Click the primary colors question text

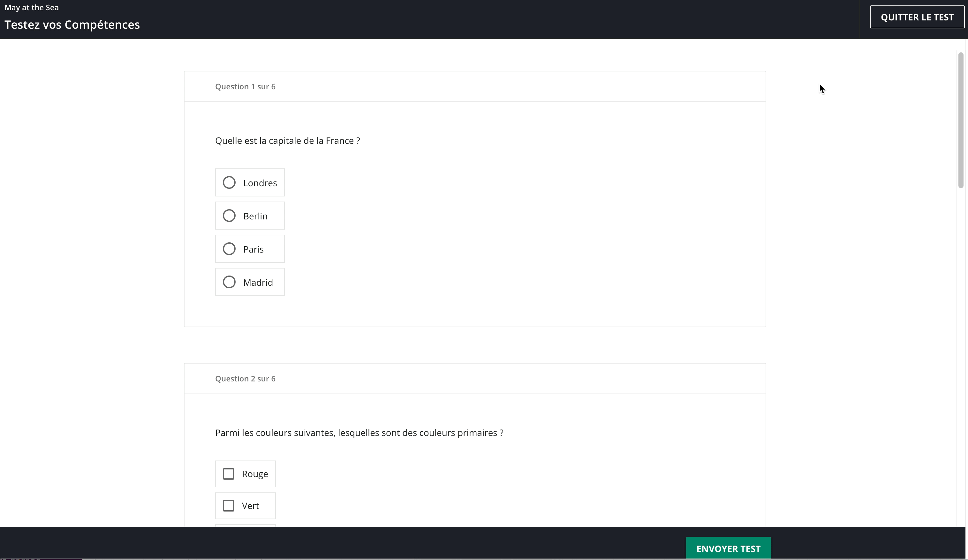click(359, 433)
